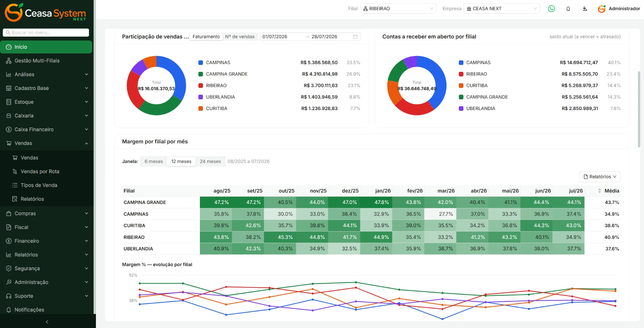The height and width of the screenshot is (328, 644).
Task: Expand Análises using its chevron
Action: 87,75
